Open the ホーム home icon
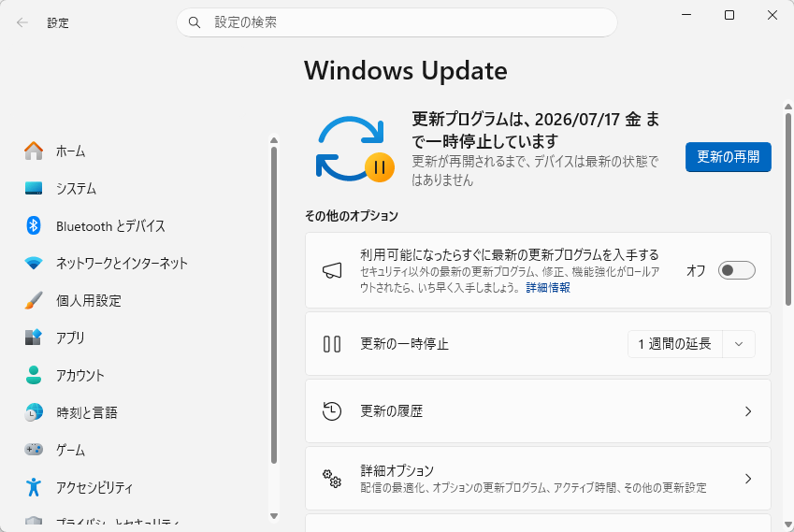Image resolution: width=794 pixels, height=532 pixels. click(34, 151)
